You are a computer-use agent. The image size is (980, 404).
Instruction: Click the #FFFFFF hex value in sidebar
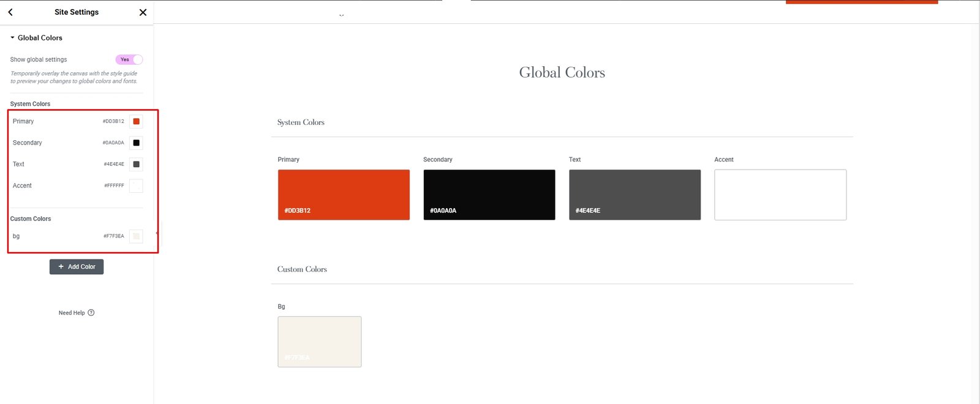point(114,185)
